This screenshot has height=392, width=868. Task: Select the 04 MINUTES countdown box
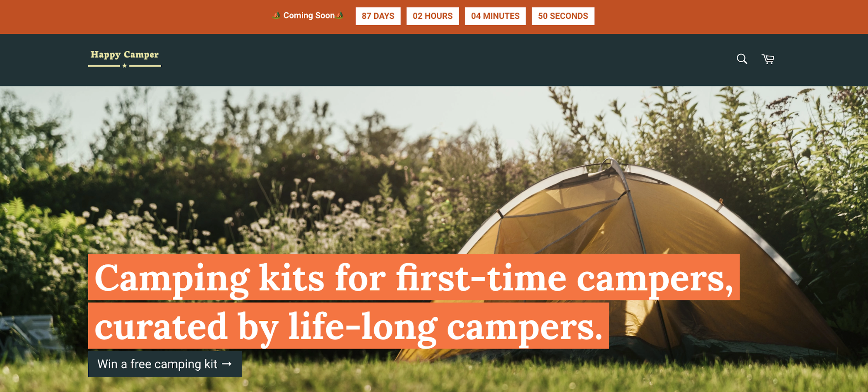pyautogui.click(x=495, y=16)
